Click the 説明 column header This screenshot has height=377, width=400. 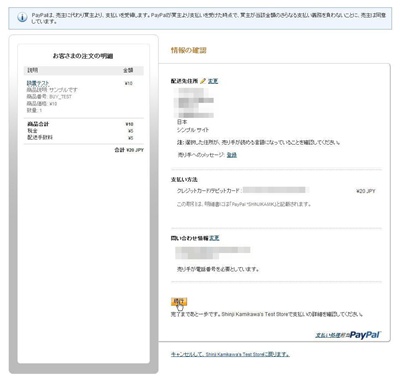click(x=33, y=70)
